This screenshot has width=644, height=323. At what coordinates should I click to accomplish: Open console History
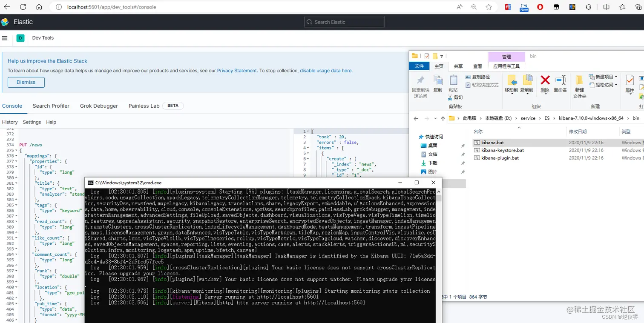(x=10, y=122)
